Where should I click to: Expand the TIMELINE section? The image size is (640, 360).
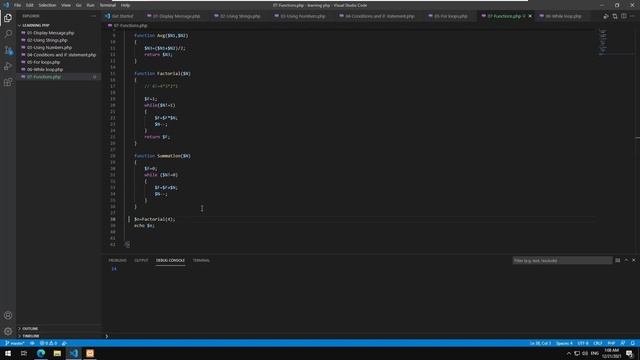click(31, 336)
